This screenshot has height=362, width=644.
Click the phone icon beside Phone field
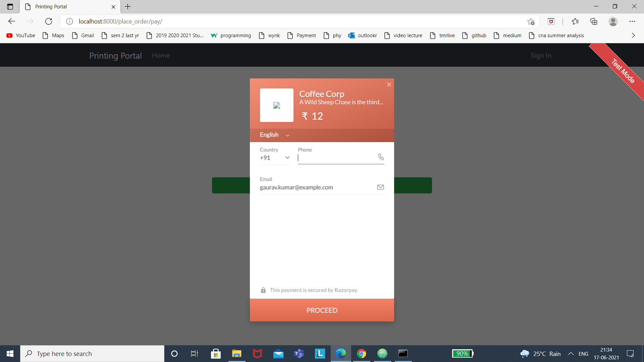[381, 157]
